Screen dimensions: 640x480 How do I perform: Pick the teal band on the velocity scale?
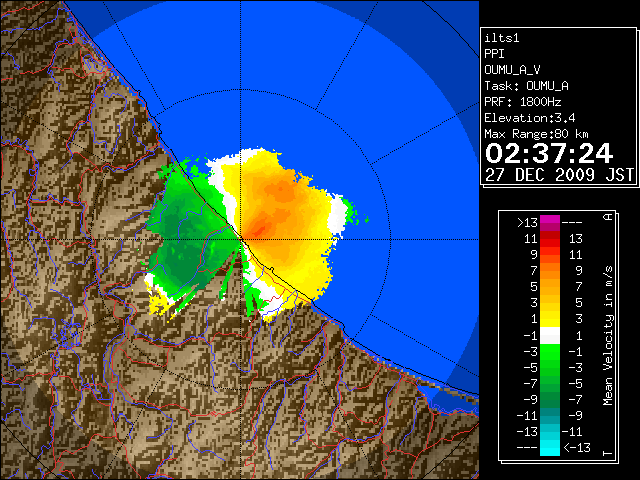click(550, 416)
